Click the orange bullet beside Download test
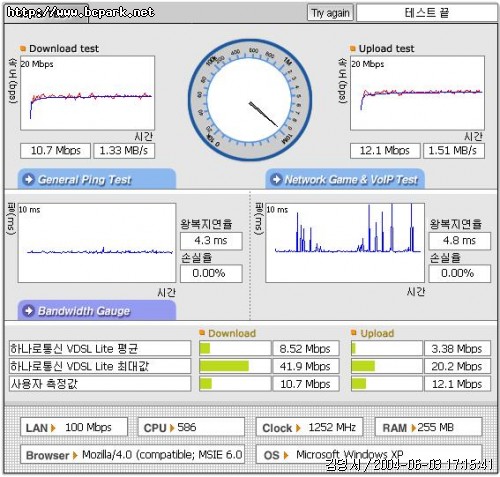Screen dimensions: 500x477 point(23,49)
